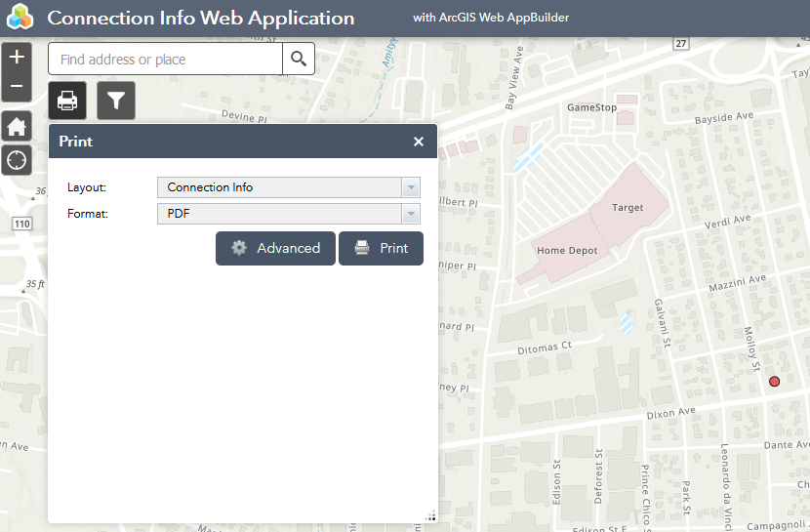810x532 pixels.
Task: Expand the Format dropdown
Action: 411,214
